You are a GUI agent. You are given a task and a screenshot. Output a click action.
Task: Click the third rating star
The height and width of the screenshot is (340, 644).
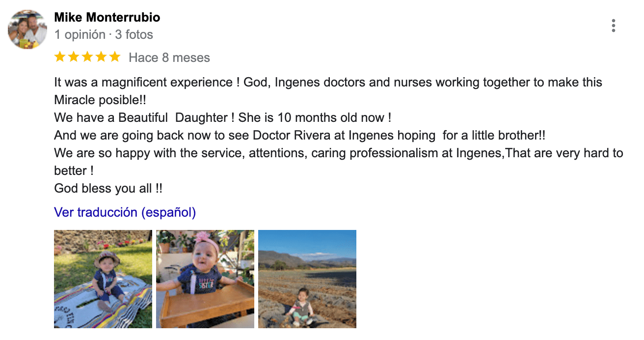click(87, 57)
